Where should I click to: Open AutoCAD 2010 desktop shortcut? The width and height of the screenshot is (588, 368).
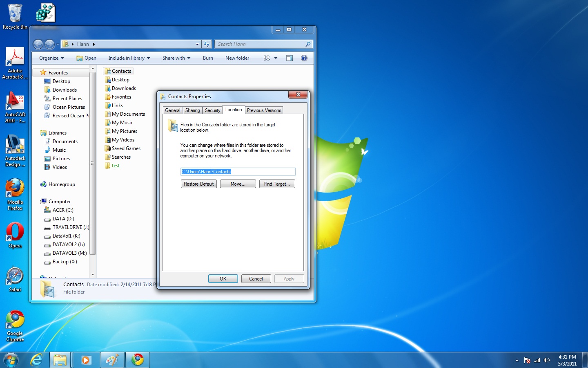(15, 107)
